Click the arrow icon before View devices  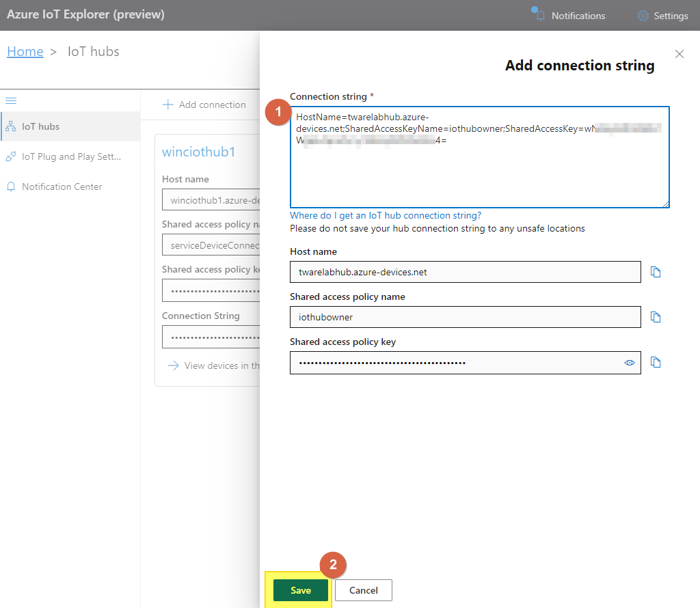pos(173,365)
